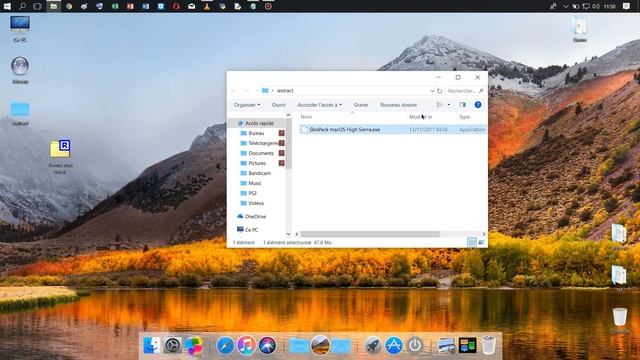Open the mail envelope taskbar icon
Viewport: 640px width, 360px height.
[191, 6]
